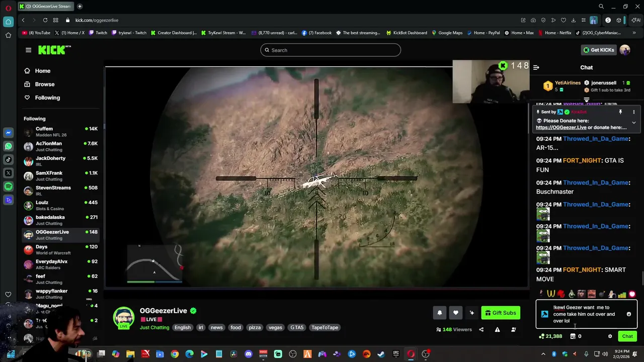Screen dimensions: 644x362
Task: Report the stream with warning icon
Action: pos(497,330)
